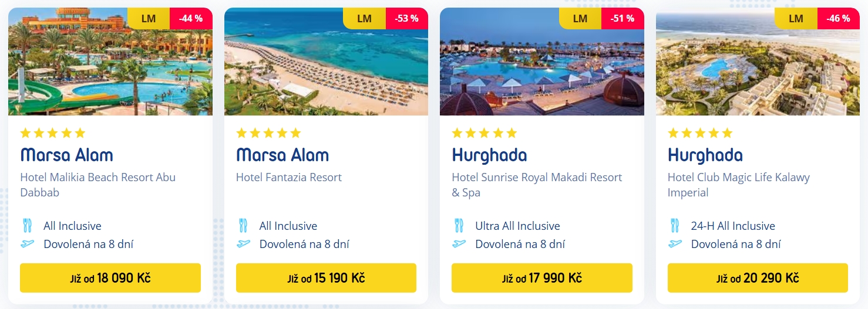
Task: Open the Hotel Fantazia Resort link
Action: pyautogui.click(x=289, y=177)
